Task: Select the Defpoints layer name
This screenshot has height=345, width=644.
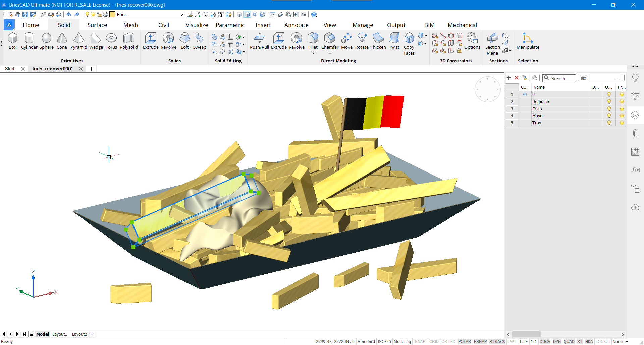Action: (541, 101)
